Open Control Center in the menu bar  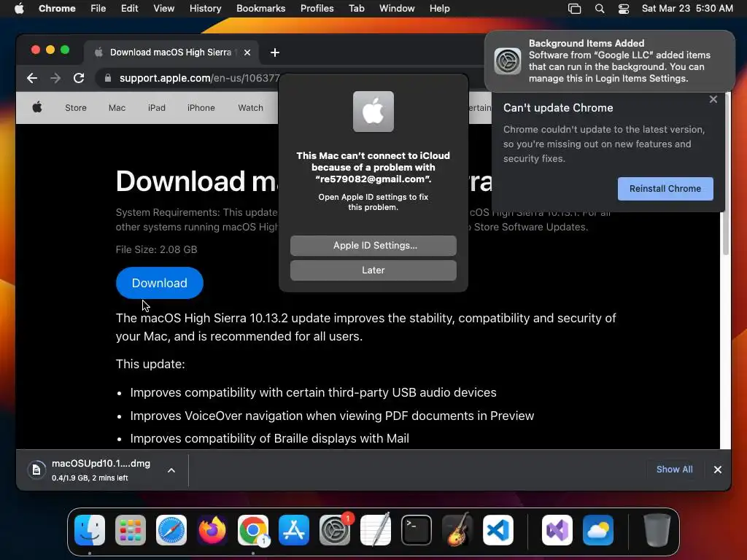tap(624, 9)
